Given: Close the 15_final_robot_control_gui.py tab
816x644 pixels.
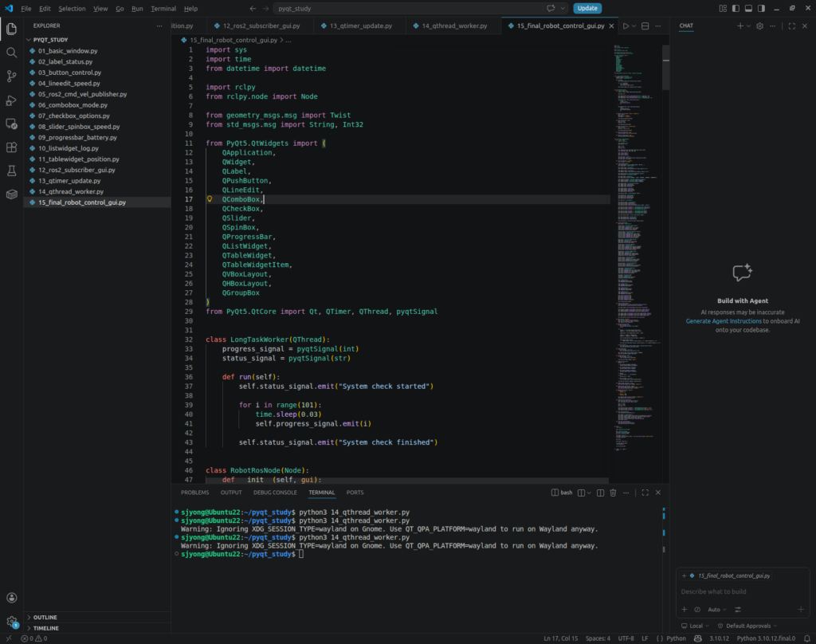Looking at the screenshot, I should tap(611, 26).
